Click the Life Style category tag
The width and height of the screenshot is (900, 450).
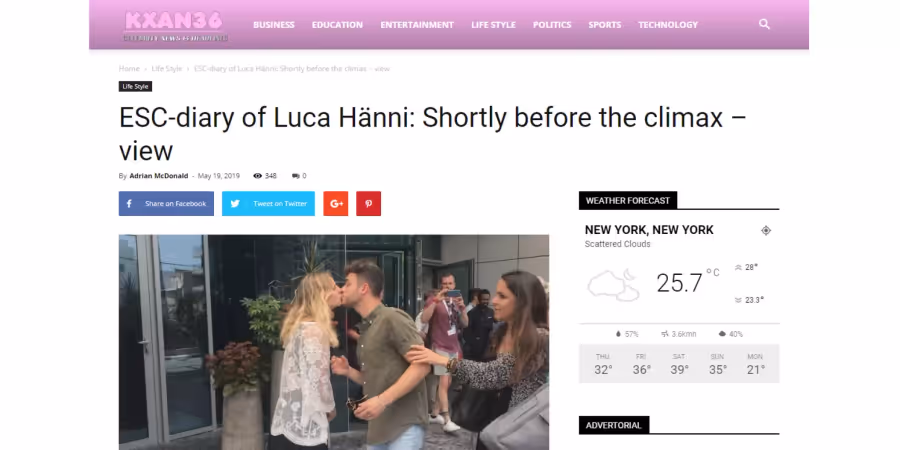click(135, 87)
